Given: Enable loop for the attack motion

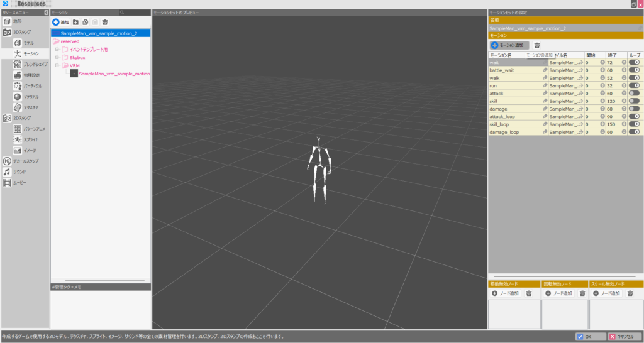Looking at the screenshot, I should click(x=634, y=93).
